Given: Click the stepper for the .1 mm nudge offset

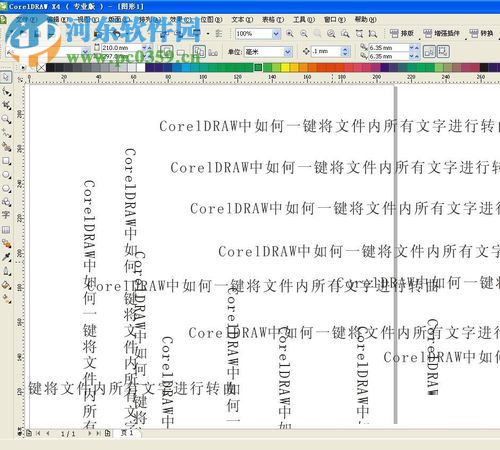Looking at the screenshot, I should point(345,52).
